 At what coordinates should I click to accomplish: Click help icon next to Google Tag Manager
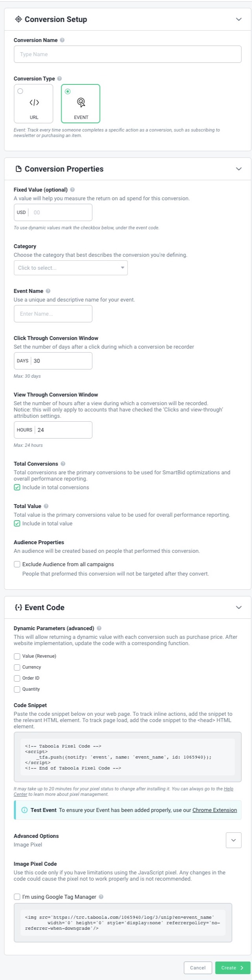(101, 897)
